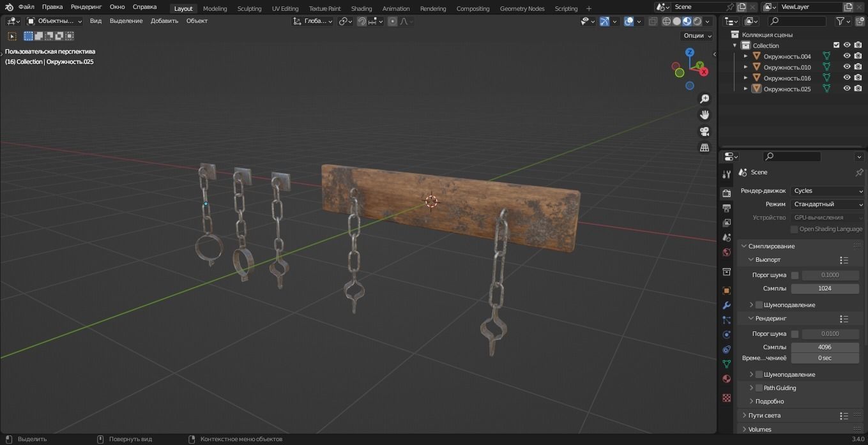Open the Collection properties tab
Screen dimensions: 868x445
726,272
